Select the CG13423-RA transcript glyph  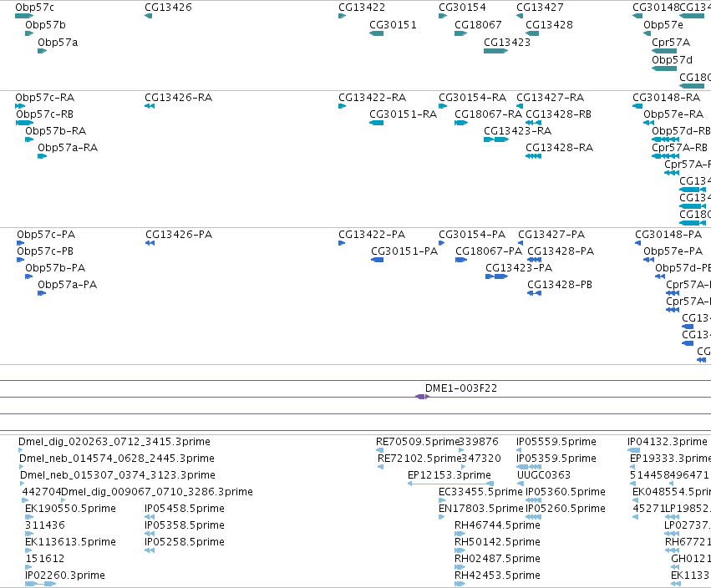pyautogui.click(x=496, y=139)
